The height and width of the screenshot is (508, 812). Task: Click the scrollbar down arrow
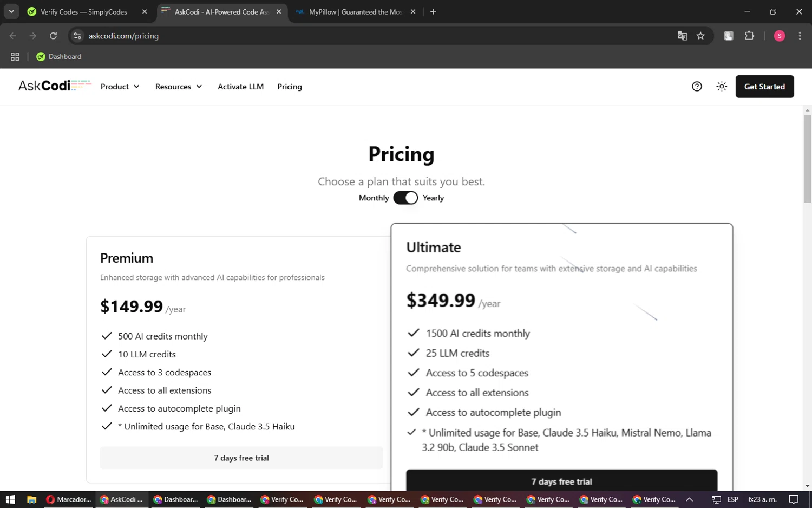click(x=807, y=486)
